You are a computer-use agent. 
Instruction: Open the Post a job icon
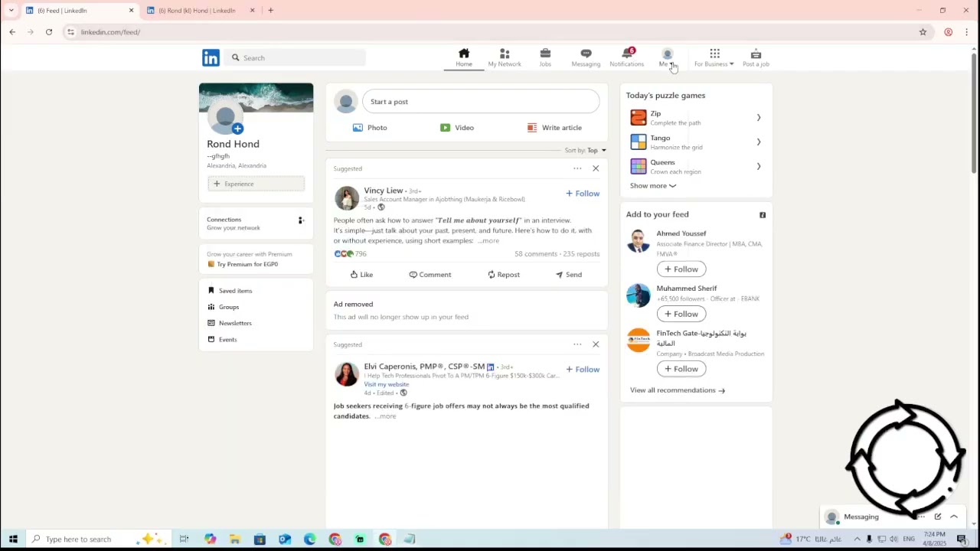(x=756, y=57)
